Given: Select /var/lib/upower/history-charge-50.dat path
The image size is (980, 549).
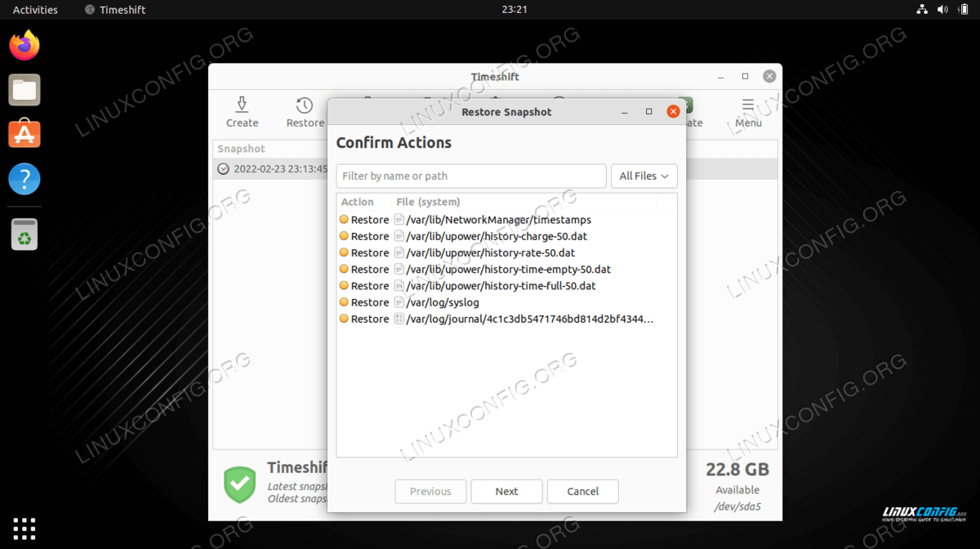Looking at the screenshot, I should [497, 236].
